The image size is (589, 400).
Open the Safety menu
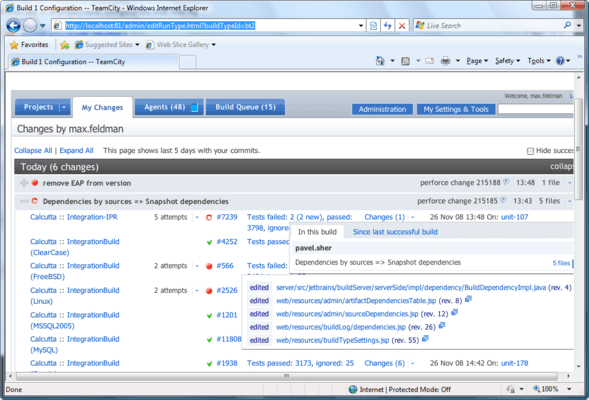(507, 61)
